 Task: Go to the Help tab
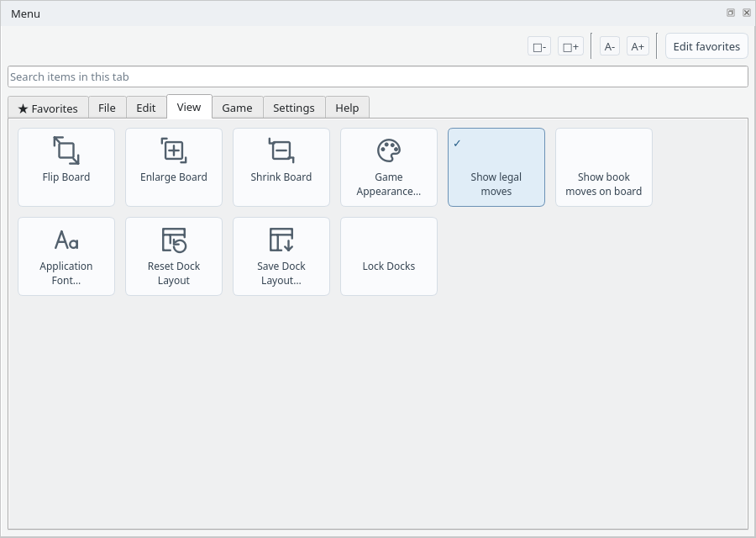point(347,108)
